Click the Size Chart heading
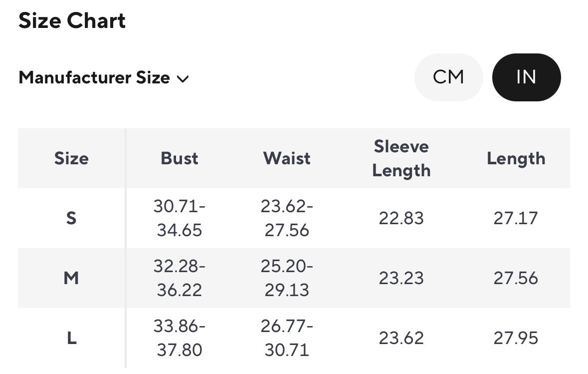Image resolution: width=588 pixels, height=374 pixels. point(72,21)
